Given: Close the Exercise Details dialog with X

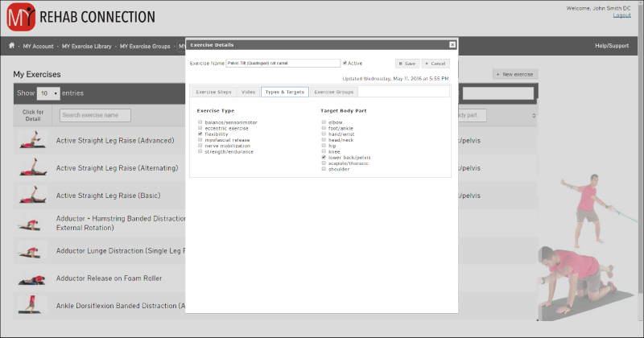Looking at the screenshot, I should click(452, 45).
